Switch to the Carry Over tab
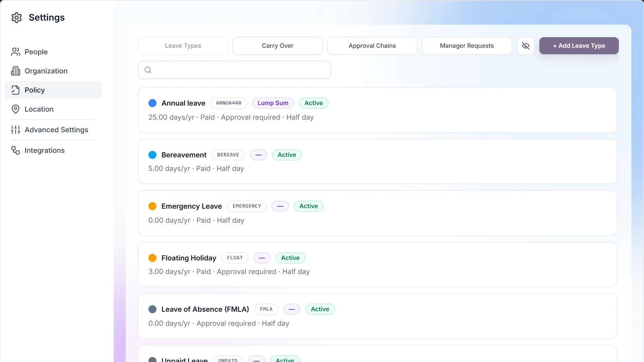The width and height of the screenshot is (644, 362). click(x=278, y=46)
